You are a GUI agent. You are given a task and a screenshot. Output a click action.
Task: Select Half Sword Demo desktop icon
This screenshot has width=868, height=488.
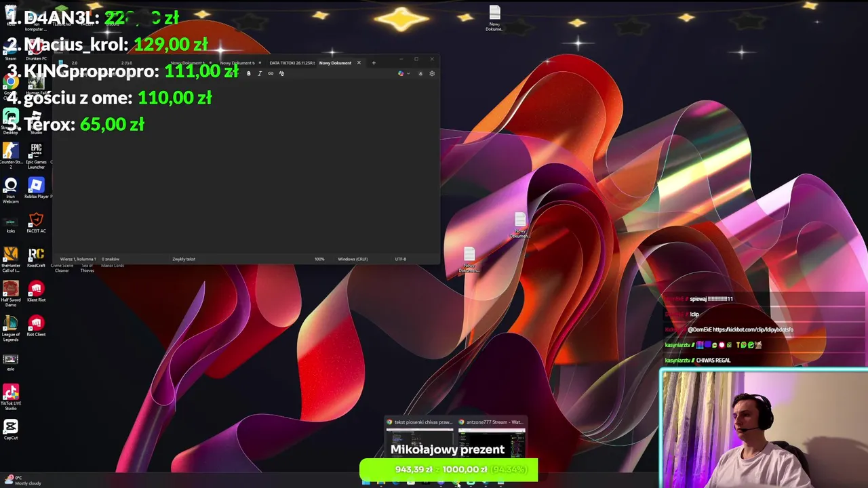pyautogui.click(x=11, y=294)
